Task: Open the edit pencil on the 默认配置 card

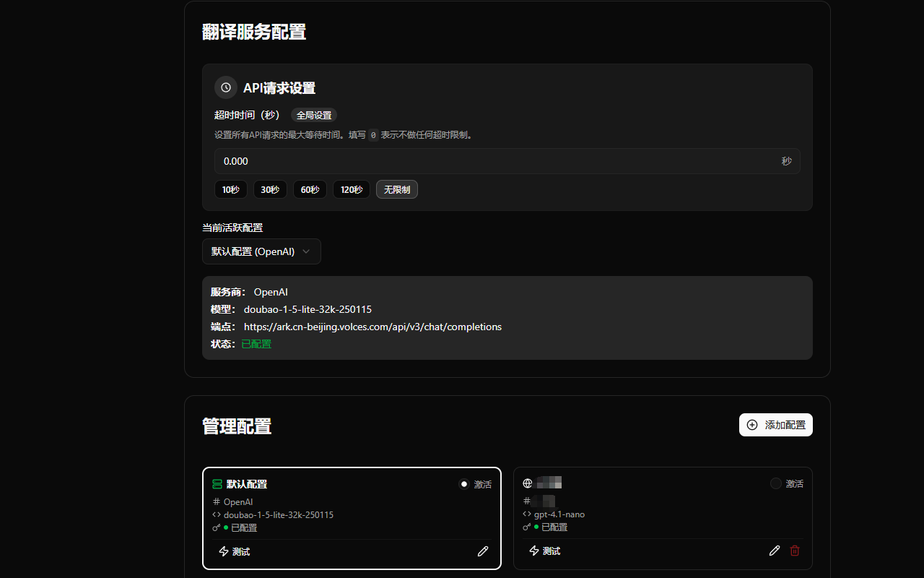Action: [x=482, y=551]
